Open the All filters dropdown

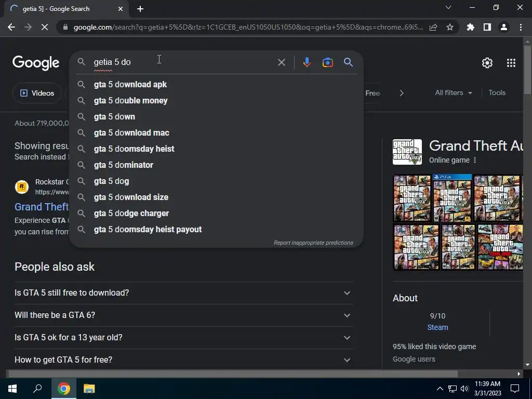pyautogui.click(x=453, y=92)
